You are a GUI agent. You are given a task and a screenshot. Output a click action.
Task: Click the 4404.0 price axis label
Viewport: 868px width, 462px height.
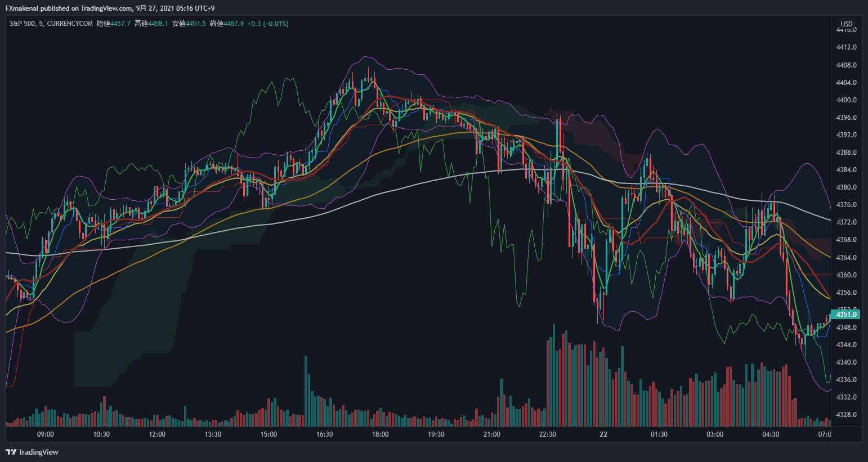[846, 83]
